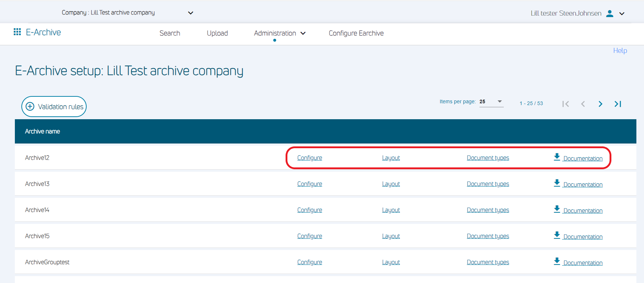
Task: Click the previous page arrow icon
Action: tap(583, 104)
